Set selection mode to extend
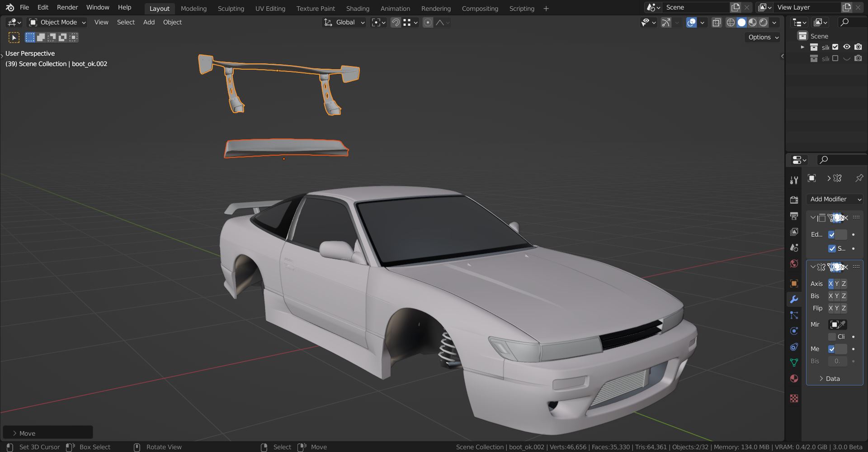Screen dimensions: 868x452 point(41,37)
